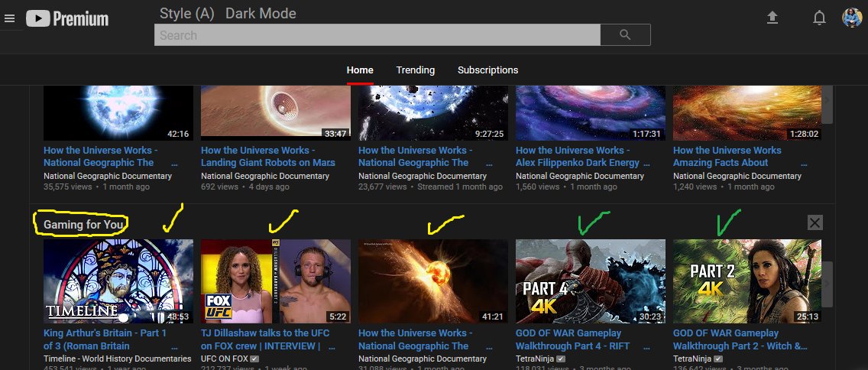The image size is (868, 370).
Task: Open more options for Amazing Facts video
Action: [x=804, y=164]
